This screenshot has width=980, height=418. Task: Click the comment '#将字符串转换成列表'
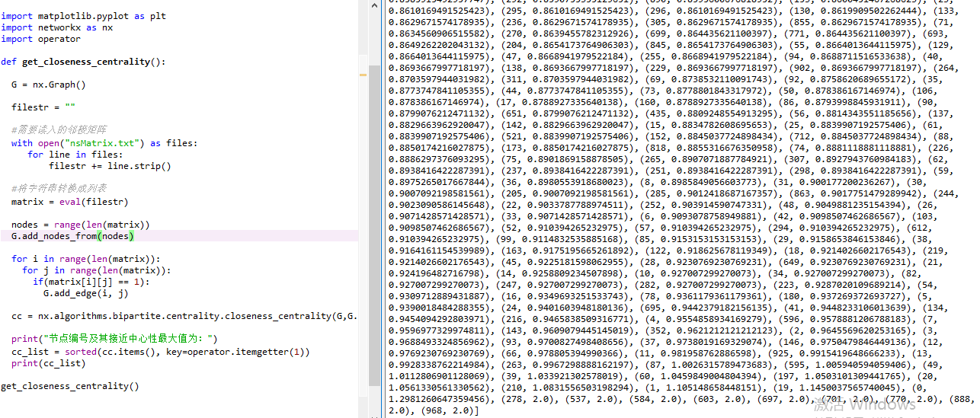(59, 188)
